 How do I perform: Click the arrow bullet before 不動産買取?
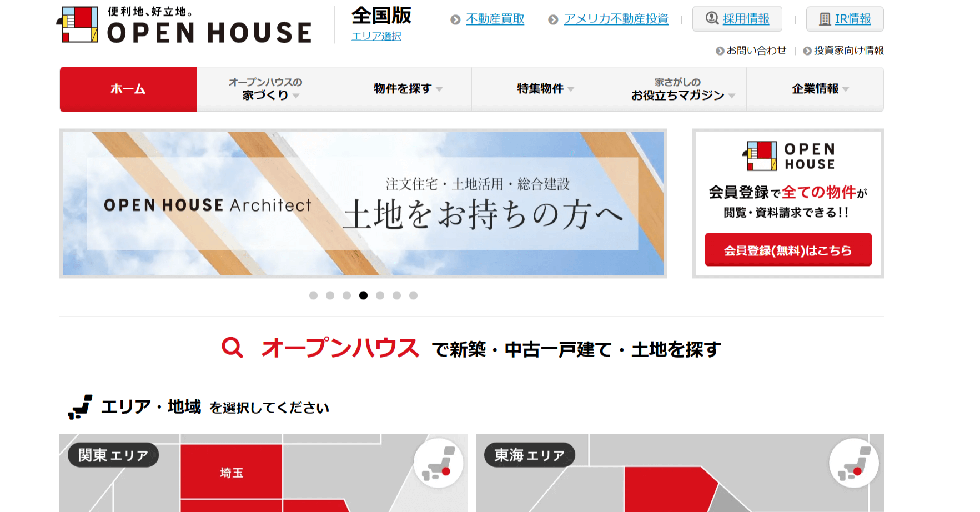pyautogui.click(x=455, y=20)
